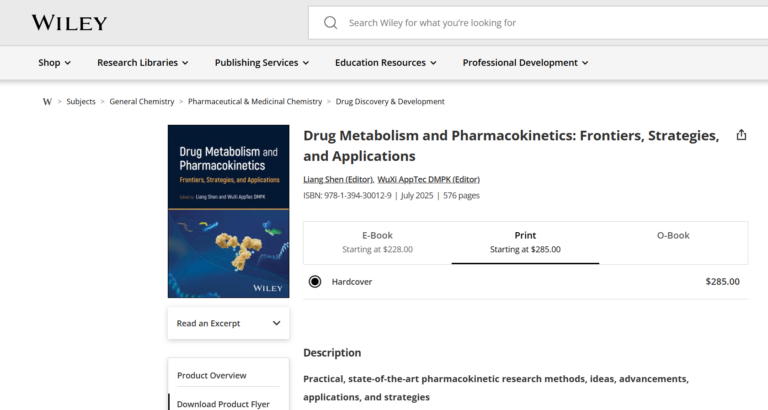
Task: Expand the Read an Excerpt dropdown
Action: (x=228, y=323)
